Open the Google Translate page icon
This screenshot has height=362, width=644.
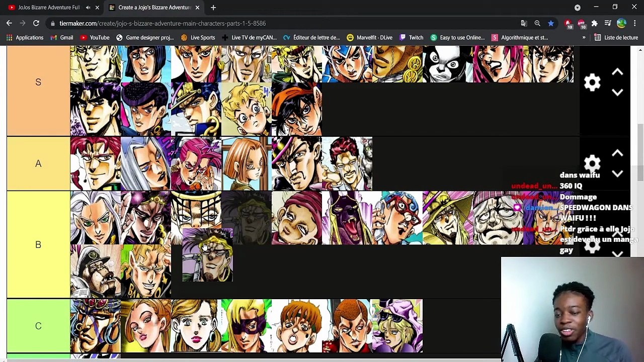tap(524, 23)
